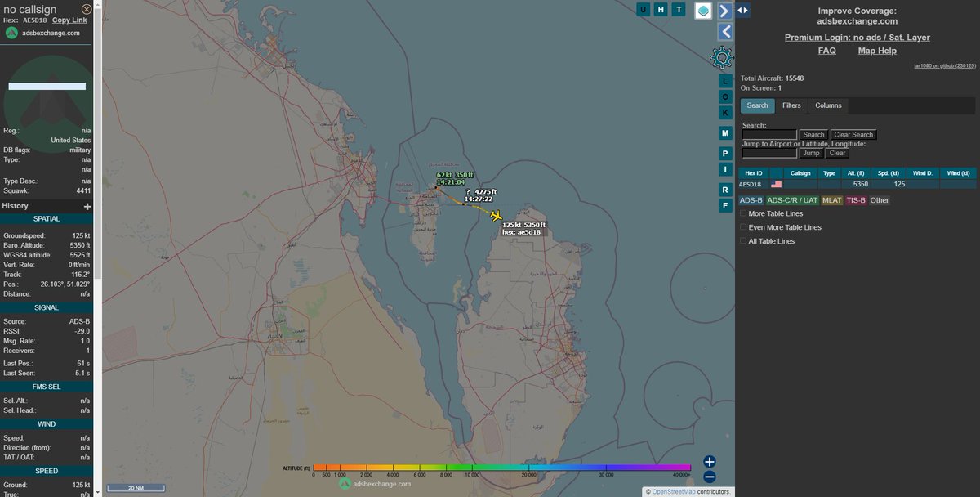Toggle the T map button
The width and height of the screenshot is (980, 497).
(678, 9)
